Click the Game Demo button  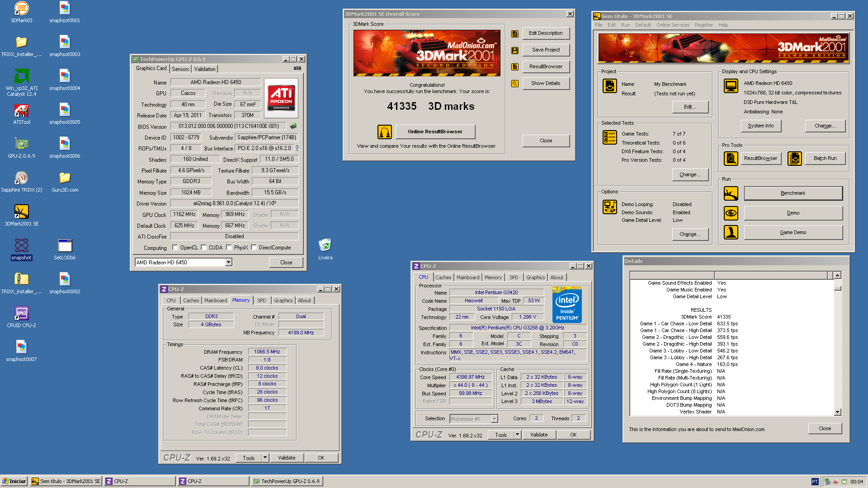point(793,233)
